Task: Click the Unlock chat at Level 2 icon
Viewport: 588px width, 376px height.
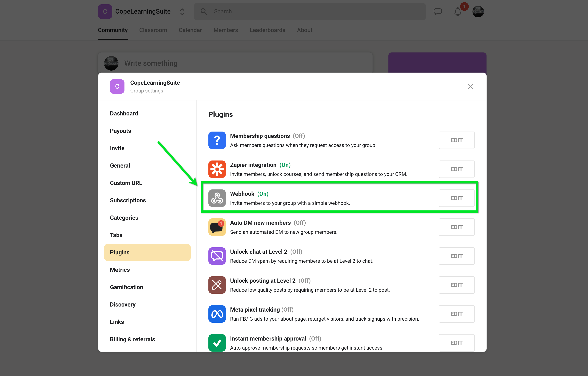Action: pos(217,256)
